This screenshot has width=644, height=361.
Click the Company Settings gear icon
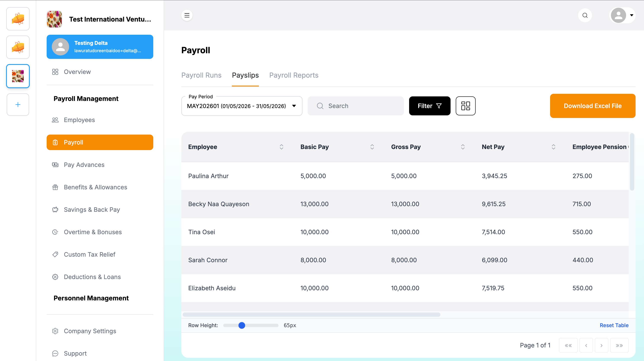click(55, 331)
